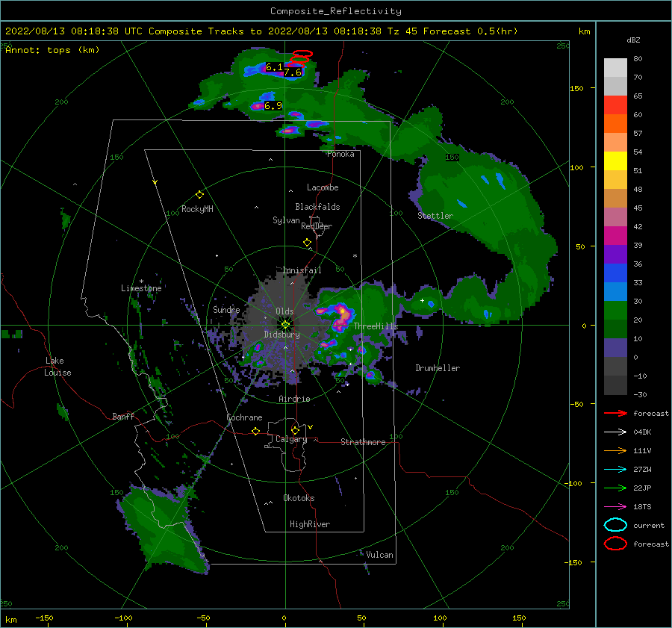Screen dimensions: 672x628
Task: Click the radar center diamond at Olds-Didsbury
Action: coord(285,325)
